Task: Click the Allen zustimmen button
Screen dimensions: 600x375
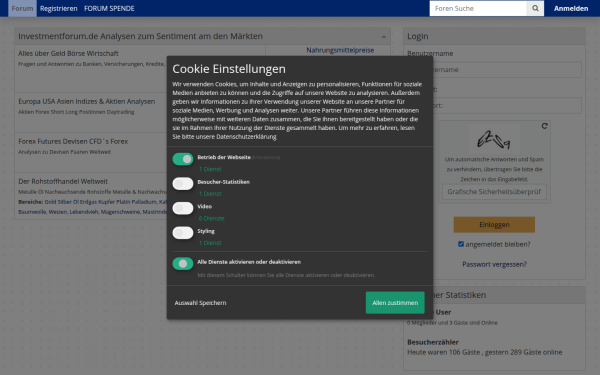Action: (395, 303)
